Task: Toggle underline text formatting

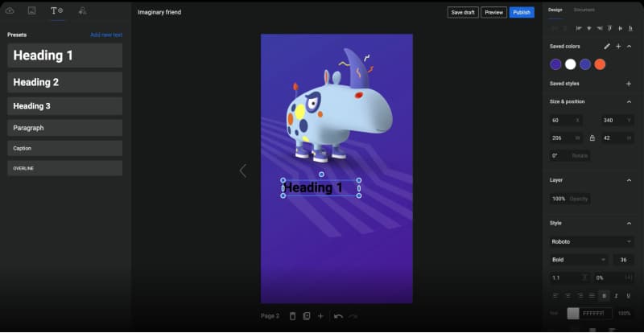Action: tap(628, 296)
